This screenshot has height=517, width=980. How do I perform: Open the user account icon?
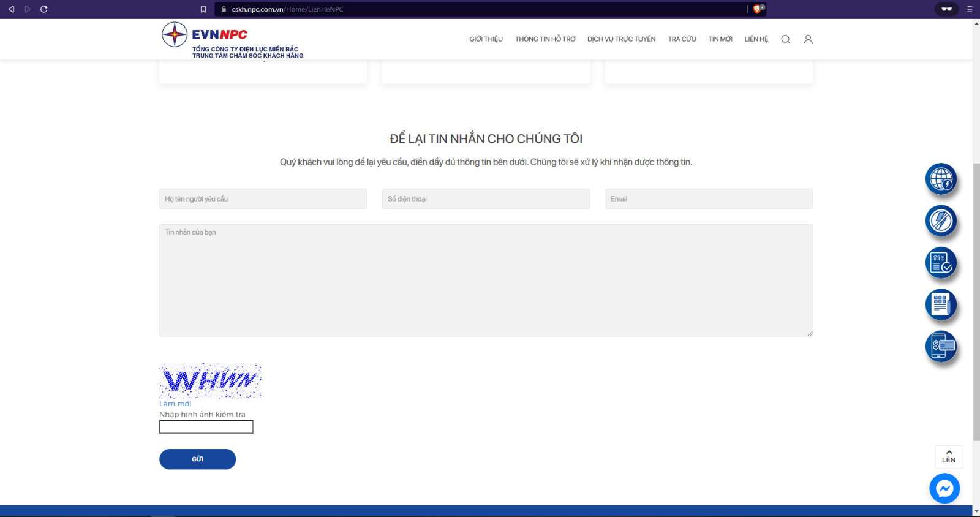pos(808,39)
